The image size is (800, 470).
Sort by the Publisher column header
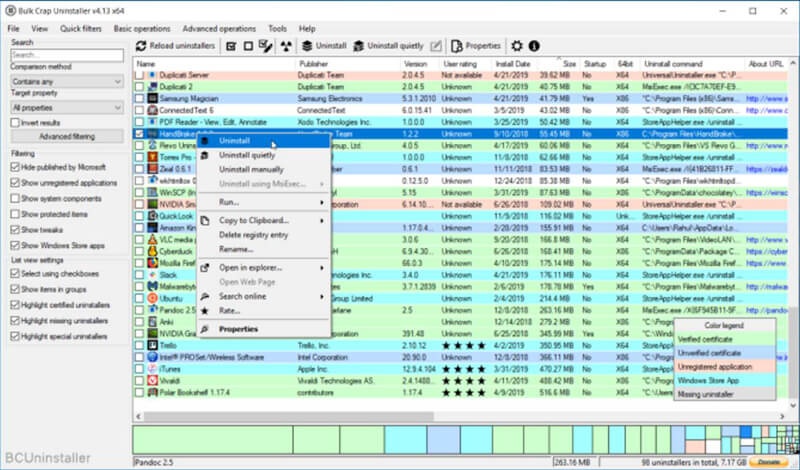pos(348,64)
